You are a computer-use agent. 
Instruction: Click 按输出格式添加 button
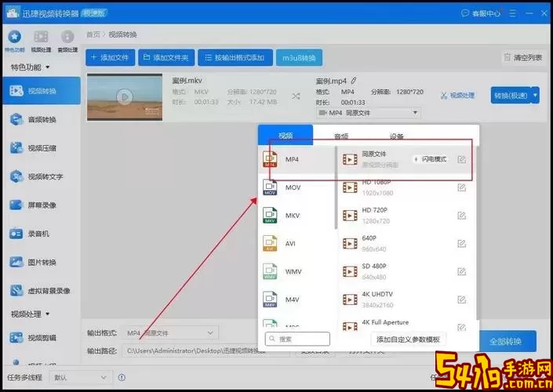(x=235, y=57)
